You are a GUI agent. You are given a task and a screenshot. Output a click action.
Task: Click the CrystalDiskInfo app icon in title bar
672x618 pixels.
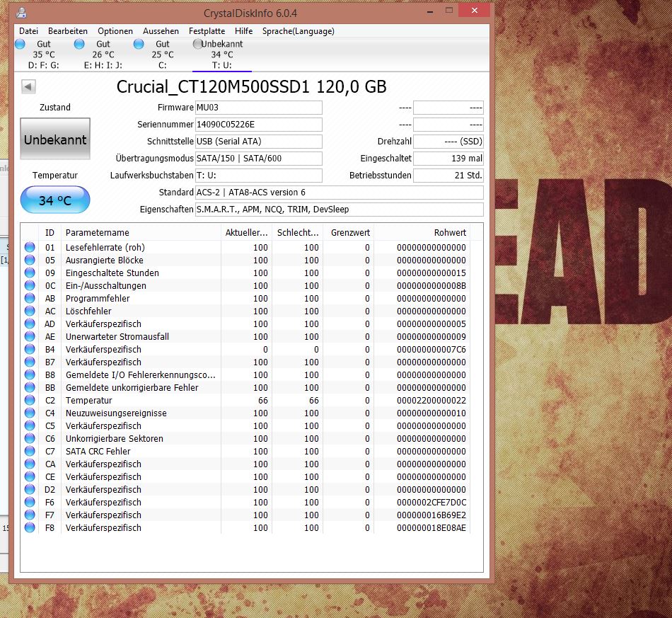point(21,13)
